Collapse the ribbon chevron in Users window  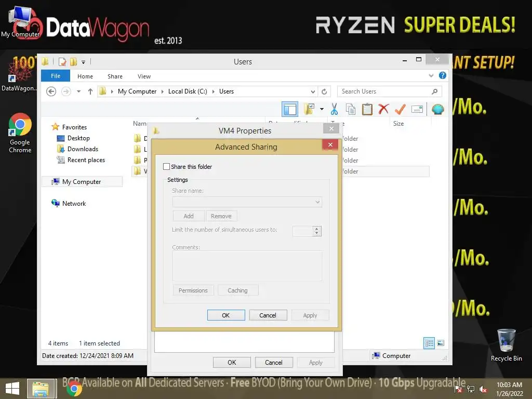click(x=431, y=76)
